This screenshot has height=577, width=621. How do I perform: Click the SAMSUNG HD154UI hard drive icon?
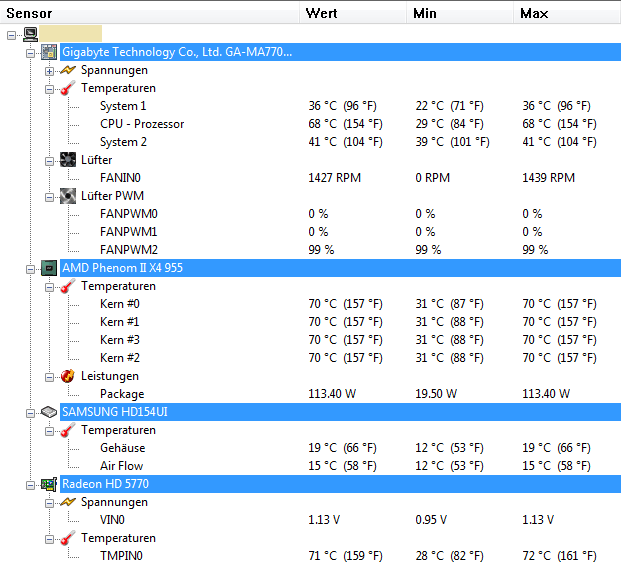click(x=49, y=412)
